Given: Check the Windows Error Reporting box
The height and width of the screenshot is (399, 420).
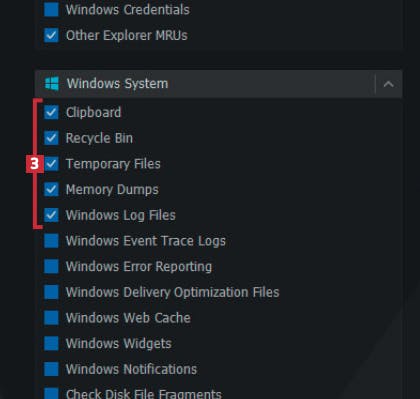Looking at the screenshot, I should tap(51, 266).
